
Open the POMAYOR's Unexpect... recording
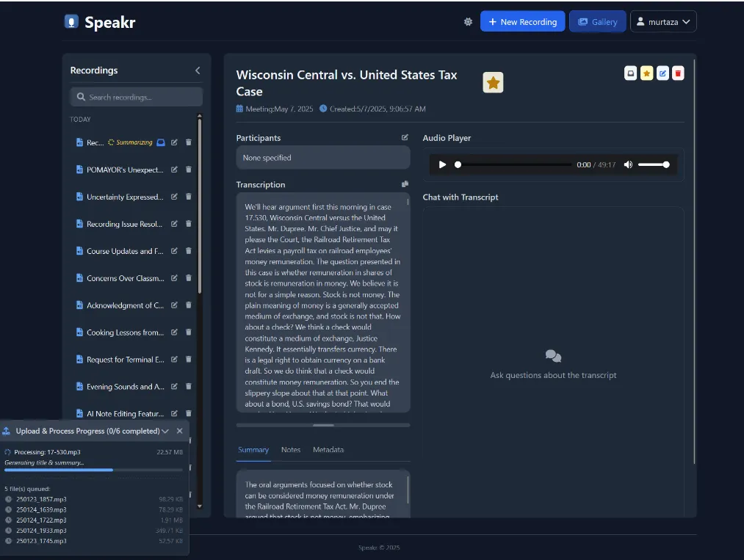point(125,170)
